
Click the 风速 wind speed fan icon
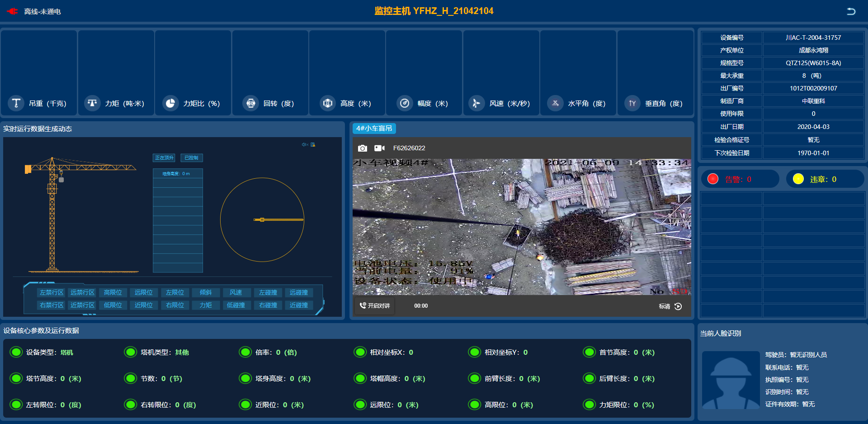click(x=476, y=103)
